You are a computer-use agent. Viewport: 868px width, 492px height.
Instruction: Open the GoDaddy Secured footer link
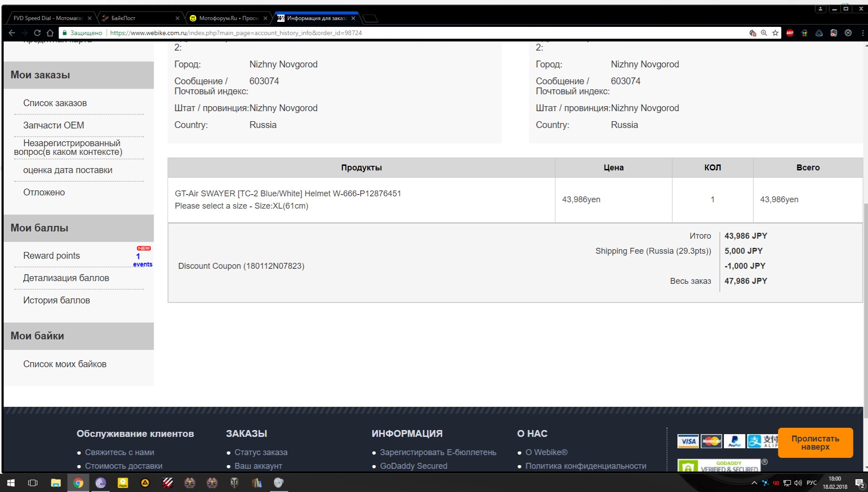tap(413, 466)
